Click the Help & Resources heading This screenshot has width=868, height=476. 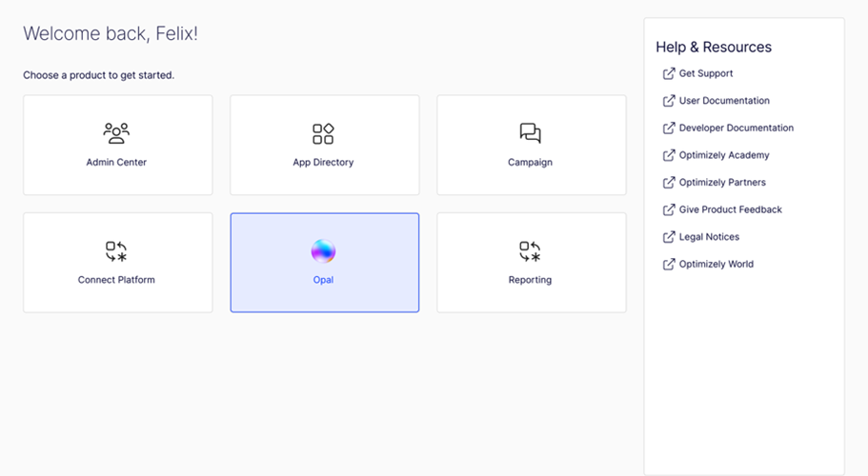[x=714, y=48]
